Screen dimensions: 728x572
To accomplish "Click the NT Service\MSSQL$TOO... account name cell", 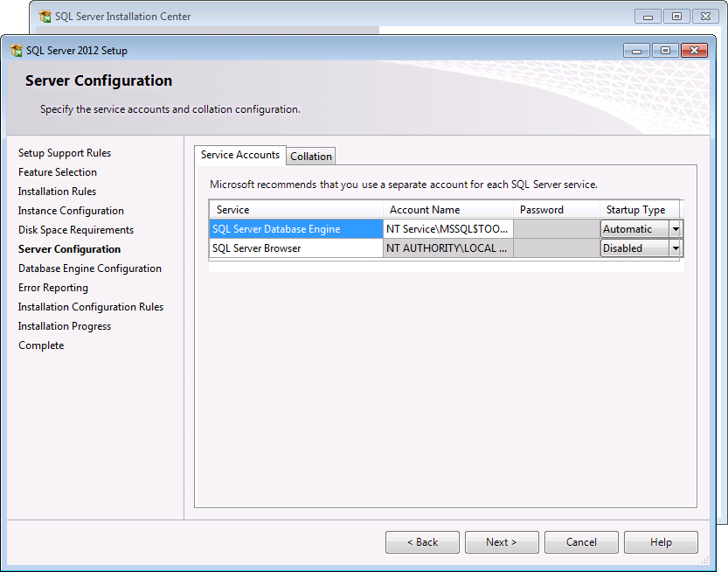I will click(448, 229).
